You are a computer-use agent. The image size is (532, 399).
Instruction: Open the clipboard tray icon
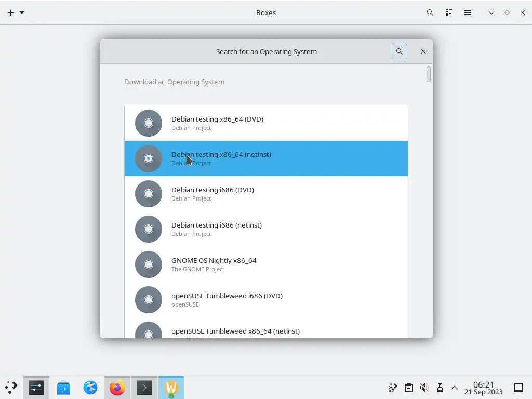(x=409, y=388)
